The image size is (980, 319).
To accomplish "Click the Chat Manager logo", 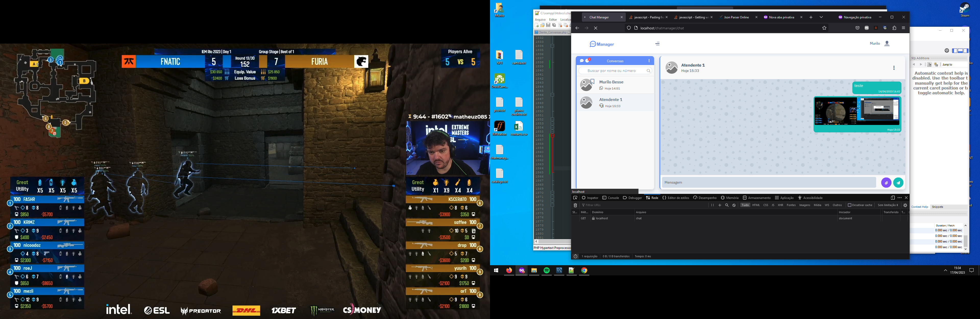I will [x=602, y=44].
